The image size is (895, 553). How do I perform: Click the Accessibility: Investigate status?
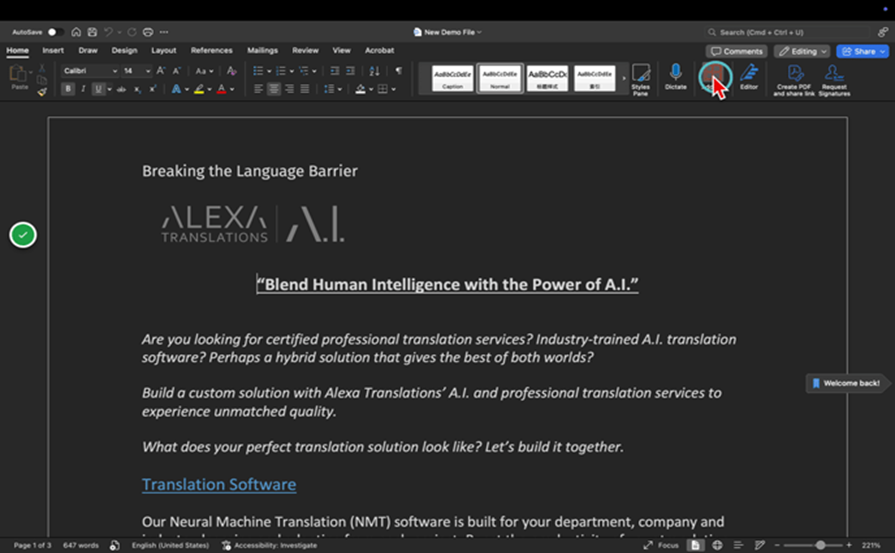click(269, 545)
